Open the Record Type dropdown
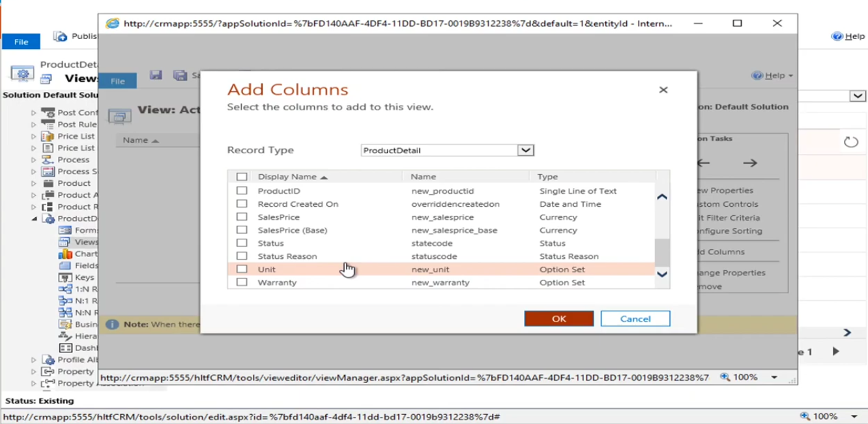This screenshot has height=424, width=868. click(x=525, y=150)
